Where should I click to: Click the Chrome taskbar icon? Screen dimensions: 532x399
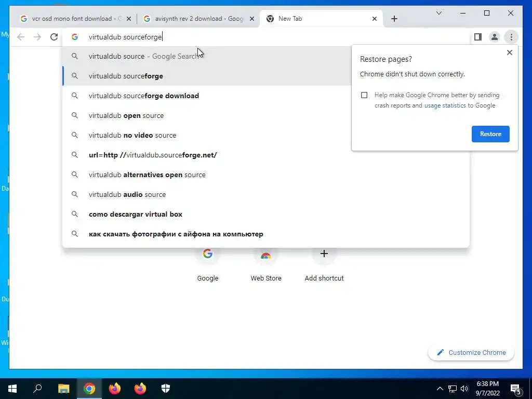pos(89,389)
